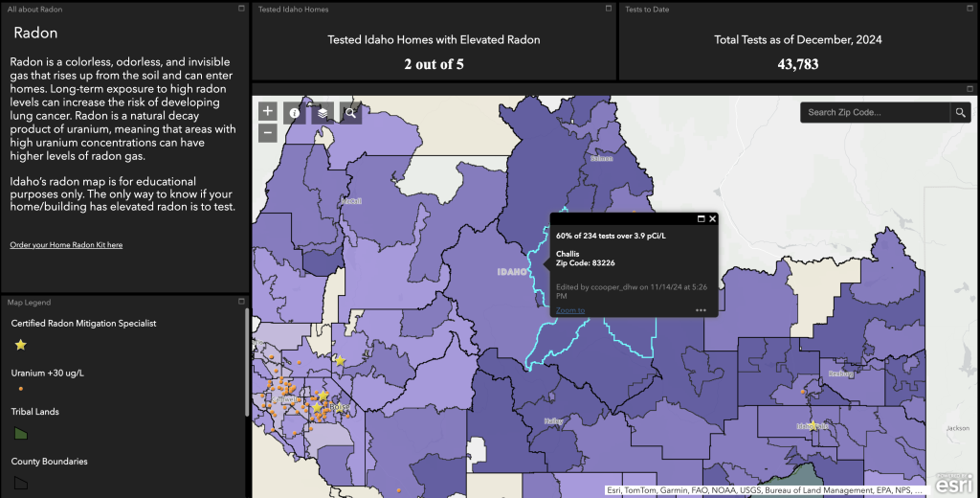Maximize the map panel
Viewport: 980px width, 498px height.
970,89
